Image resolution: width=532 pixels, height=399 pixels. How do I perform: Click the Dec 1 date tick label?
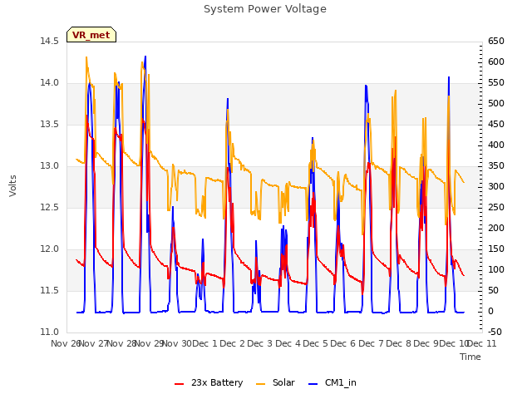click(x=205, y=343)
